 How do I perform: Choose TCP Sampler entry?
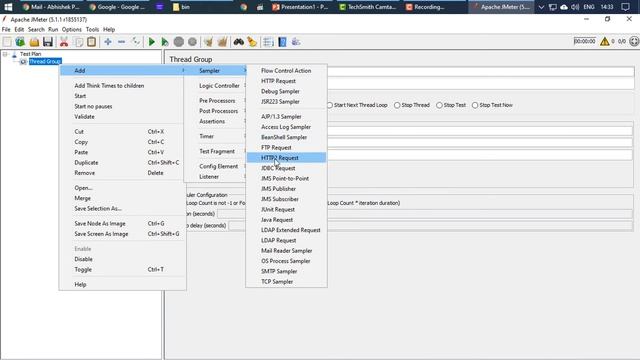286,282
